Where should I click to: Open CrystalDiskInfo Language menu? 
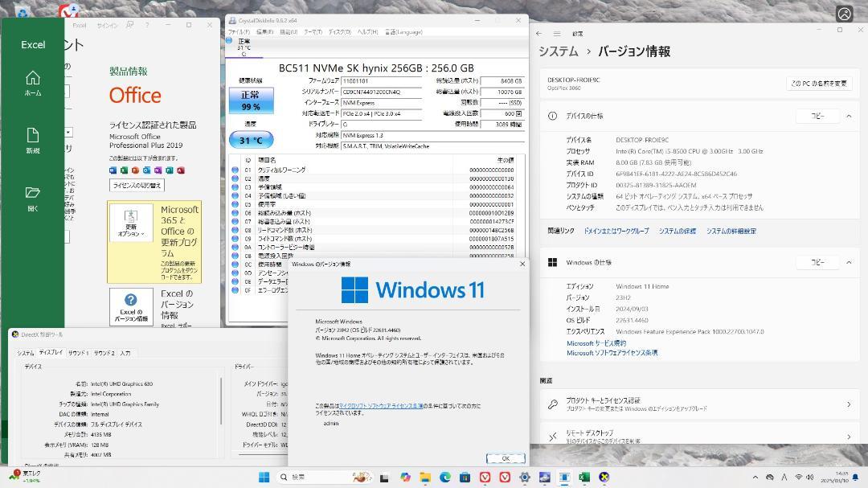pyautogui.click(x=403, y=32)
